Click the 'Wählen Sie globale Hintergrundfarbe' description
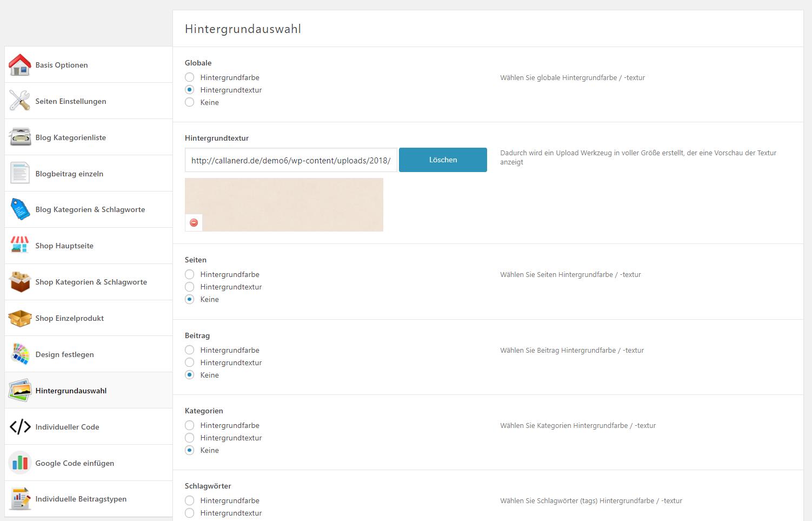 click(573, 78)
